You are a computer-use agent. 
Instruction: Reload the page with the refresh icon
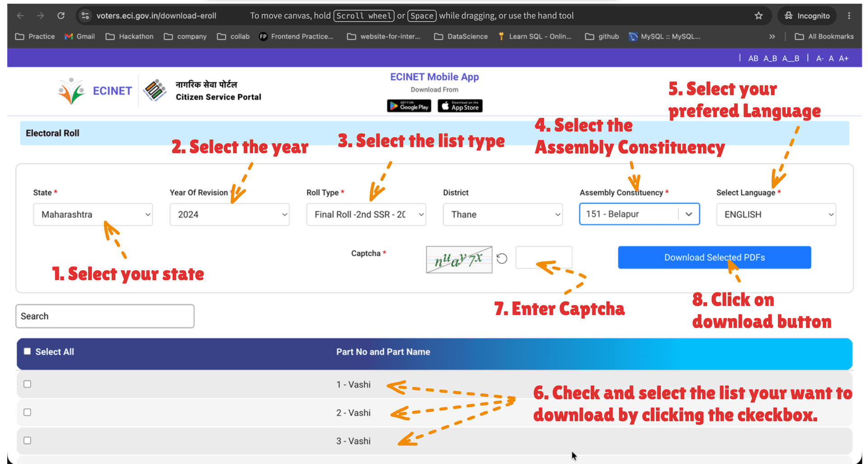tap(61, 16)
